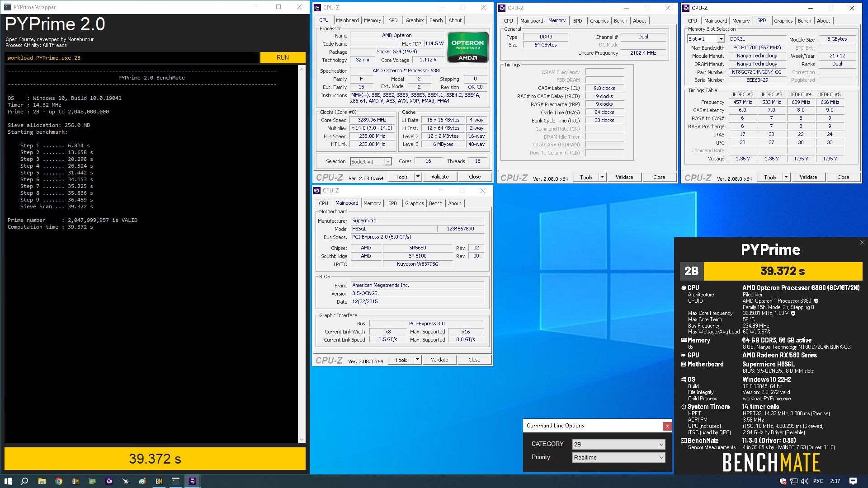Open the Graphics tab in the CPU-Z processor window

[415, 20]
